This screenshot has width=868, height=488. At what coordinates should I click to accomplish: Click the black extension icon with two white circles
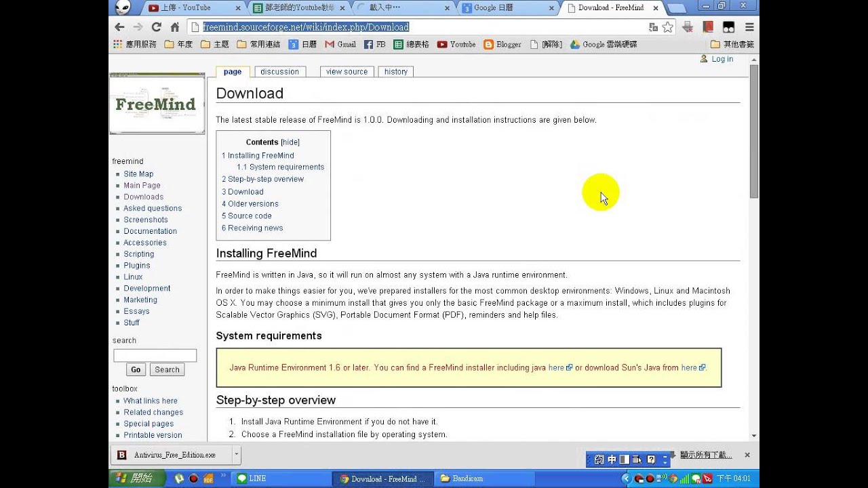click(x=728, y=27)
